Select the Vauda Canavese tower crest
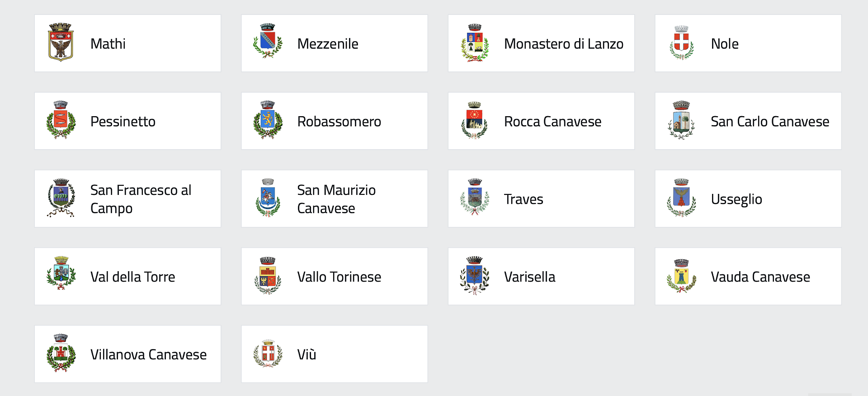This screenshot has height=396, width=868. 681,276
